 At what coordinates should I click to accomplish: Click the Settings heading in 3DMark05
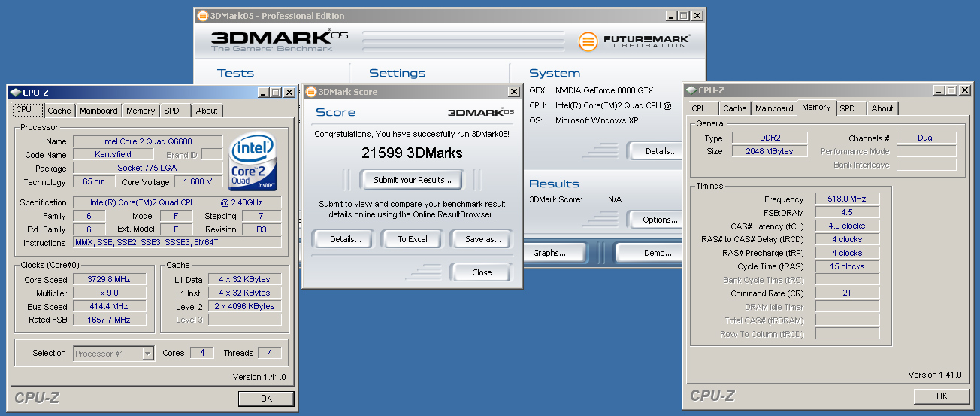pyautogui.click(x=398, y=73)
